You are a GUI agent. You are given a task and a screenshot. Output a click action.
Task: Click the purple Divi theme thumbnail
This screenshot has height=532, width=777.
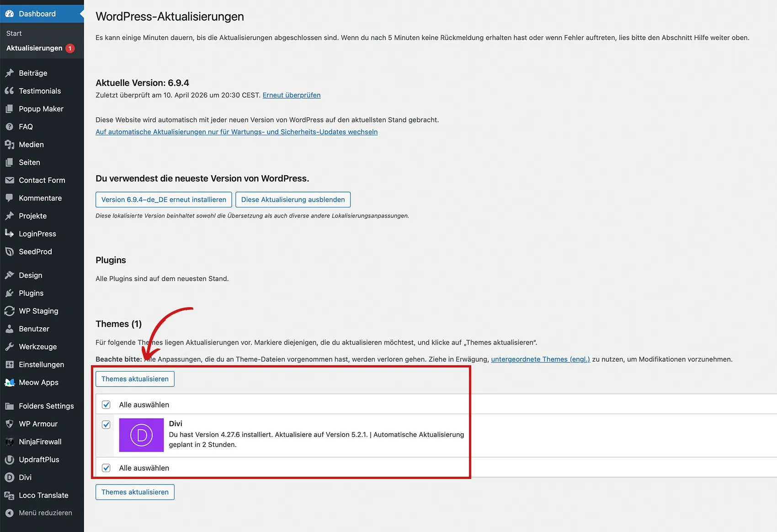click(141, 435)
